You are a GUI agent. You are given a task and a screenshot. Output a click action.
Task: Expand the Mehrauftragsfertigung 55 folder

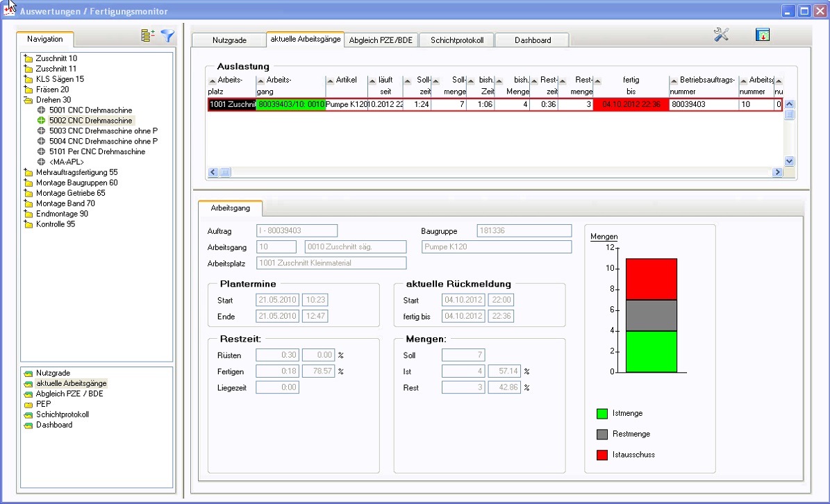click(x=28, y=172)
